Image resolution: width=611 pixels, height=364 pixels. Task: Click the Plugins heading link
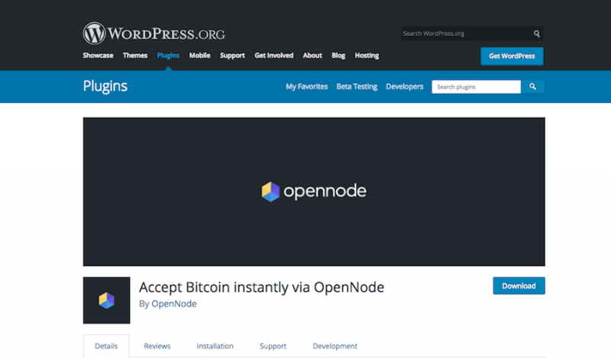[x=105, y=86]
